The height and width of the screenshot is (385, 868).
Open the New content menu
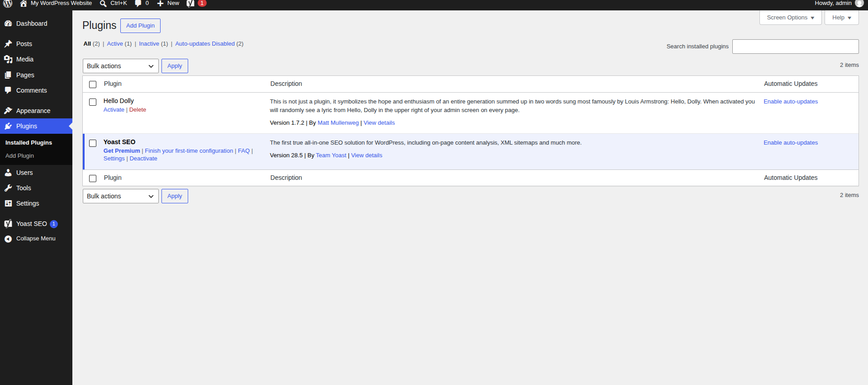point(168,3)
